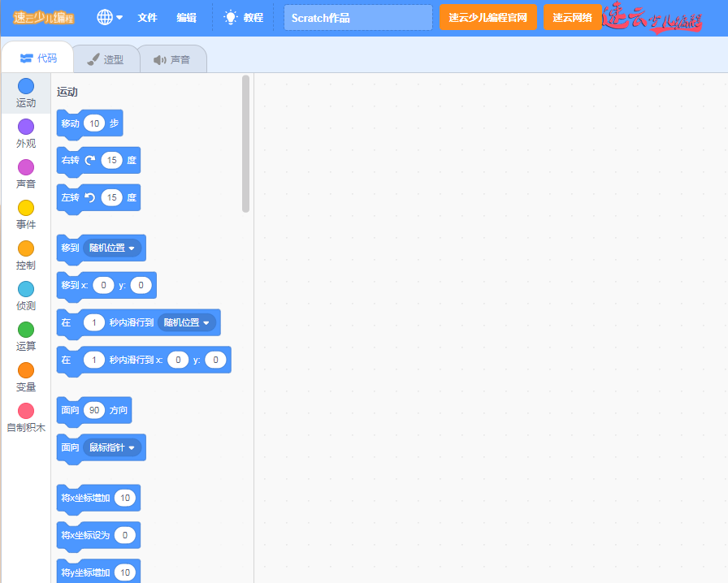The image size is (728, 583).
Task: Click the 速云少儿编程官网 button
Action: click(x=488, y=17)
